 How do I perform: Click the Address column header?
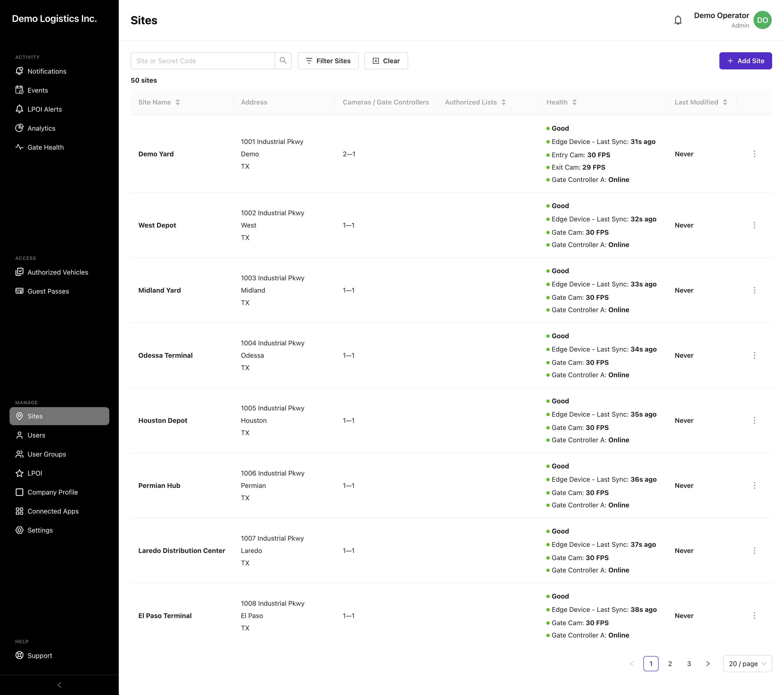click(x=254, y=102)
